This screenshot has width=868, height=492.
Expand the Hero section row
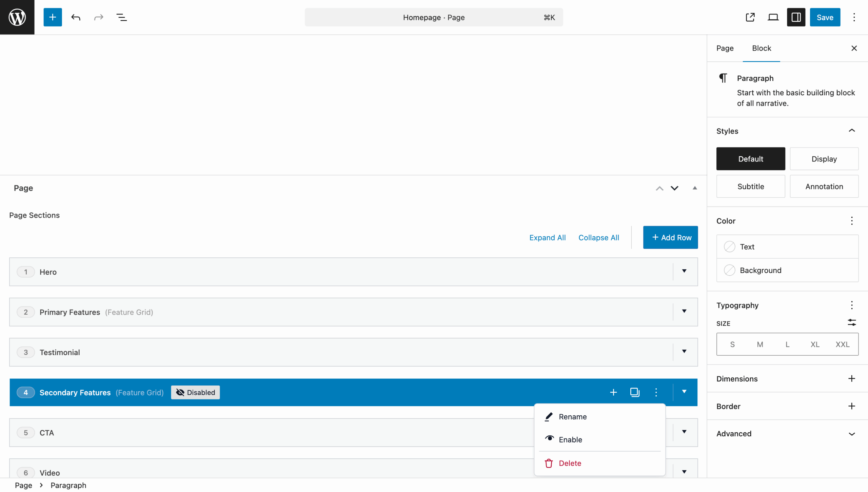(x=684, y=272)
